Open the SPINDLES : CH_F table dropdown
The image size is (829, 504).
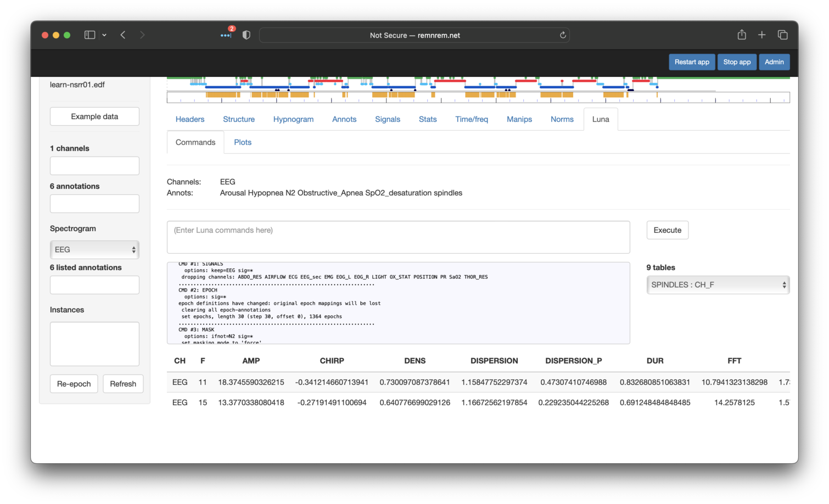[x=718, y=285]
